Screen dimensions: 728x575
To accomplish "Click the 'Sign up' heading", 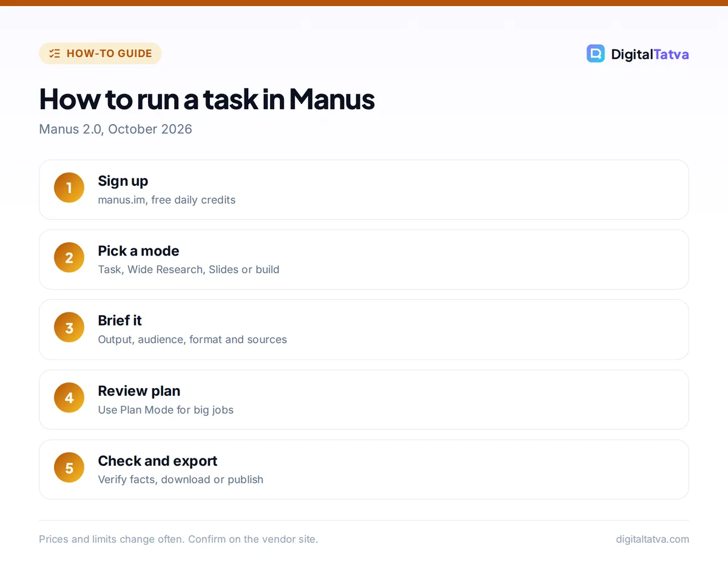I will 123,181.
